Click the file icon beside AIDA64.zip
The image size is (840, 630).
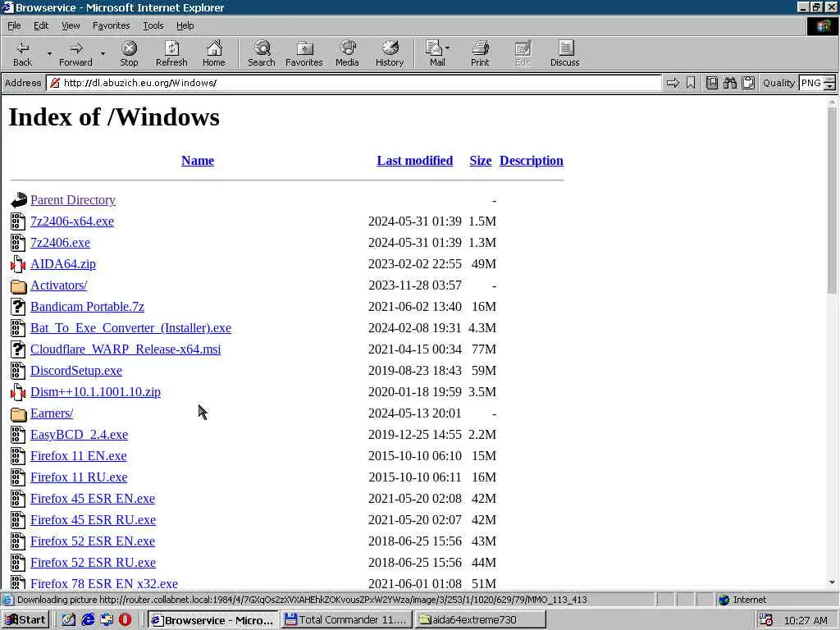tap(18, 263)
